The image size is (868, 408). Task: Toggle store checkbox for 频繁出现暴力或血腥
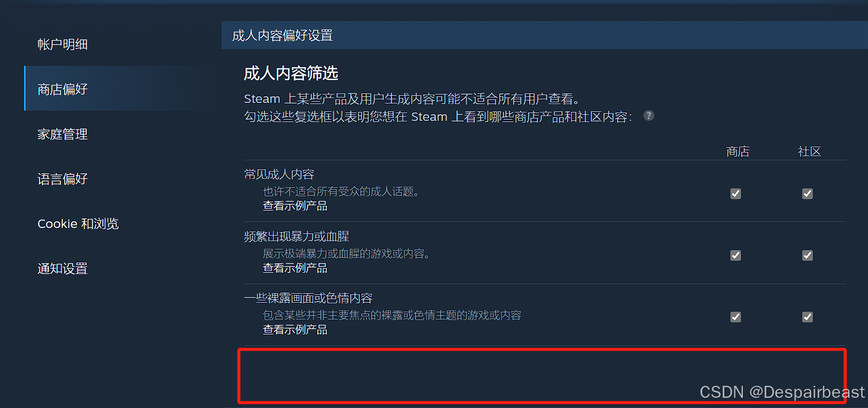736,255
